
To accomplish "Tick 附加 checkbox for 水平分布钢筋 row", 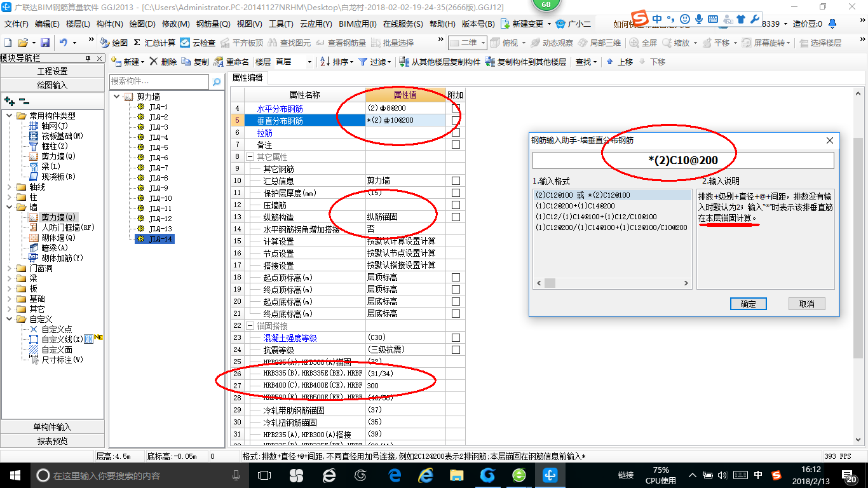I will click(456, 108).
